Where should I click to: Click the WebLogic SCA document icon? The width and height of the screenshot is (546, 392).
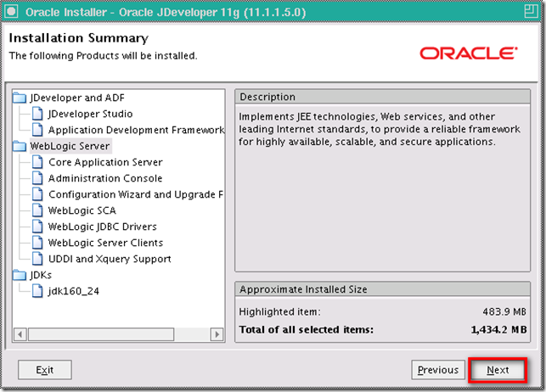point(37,210)
